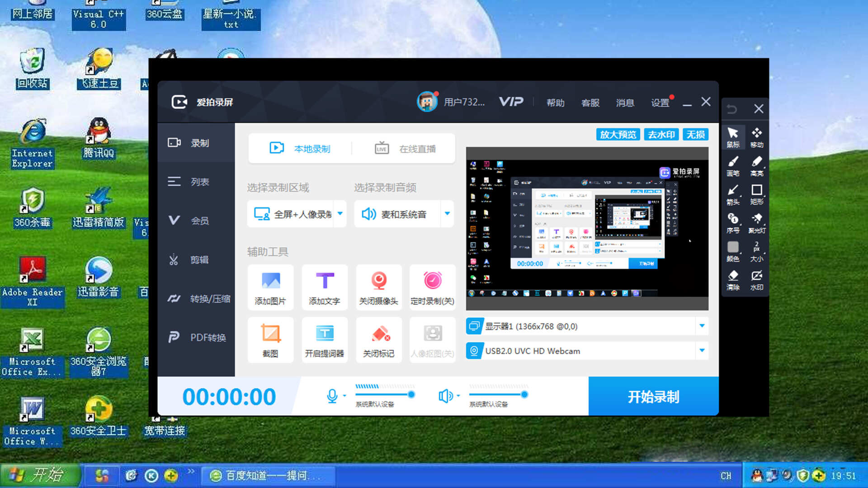
Task: Click the VIP badge in title bar
Action: [511, 102]
